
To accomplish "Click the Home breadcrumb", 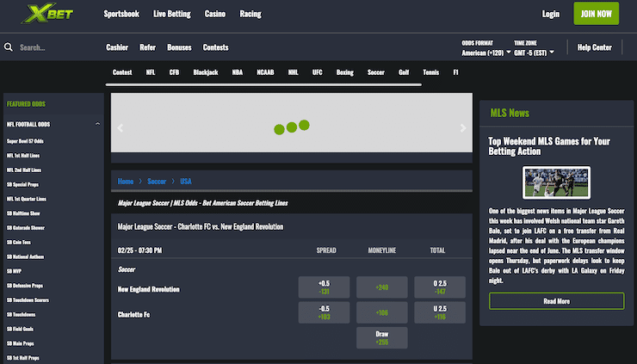I will [126, 182].
